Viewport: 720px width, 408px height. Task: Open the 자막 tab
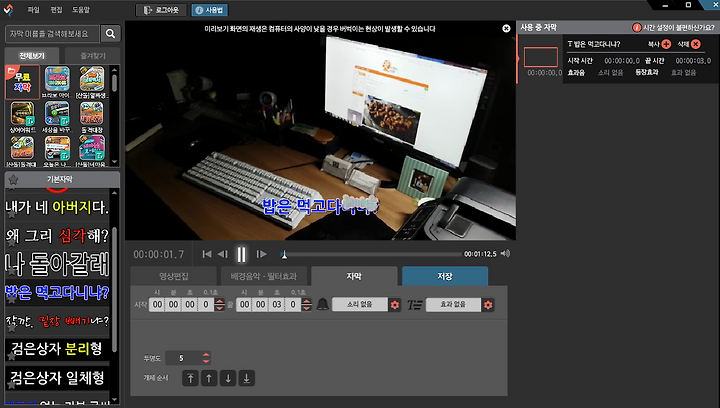(x=354, y=276)
